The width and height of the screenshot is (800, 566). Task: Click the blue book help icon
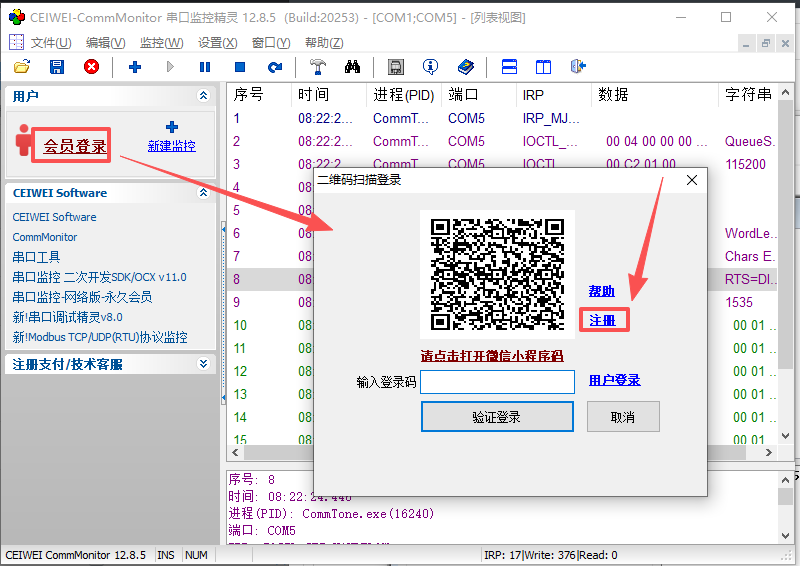coord(465,67)
